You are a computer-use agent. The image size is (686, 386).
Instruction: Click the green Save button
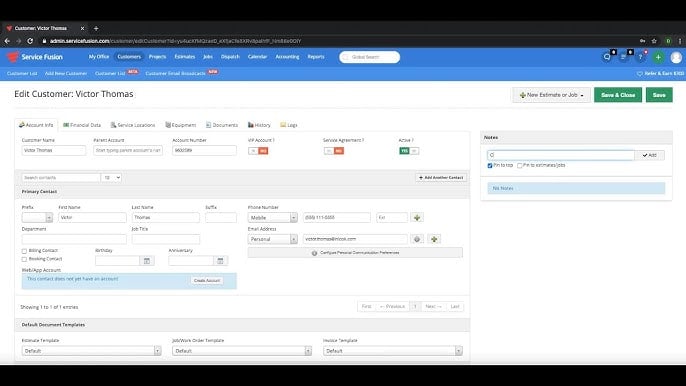pos(659,95)
